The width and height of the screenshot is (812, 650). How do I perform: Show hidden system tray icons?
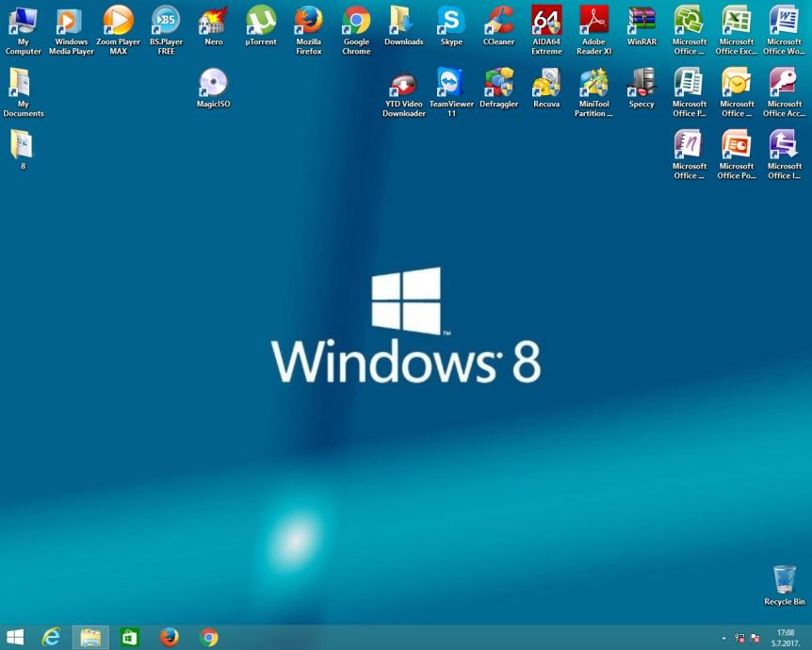(723, 638)
